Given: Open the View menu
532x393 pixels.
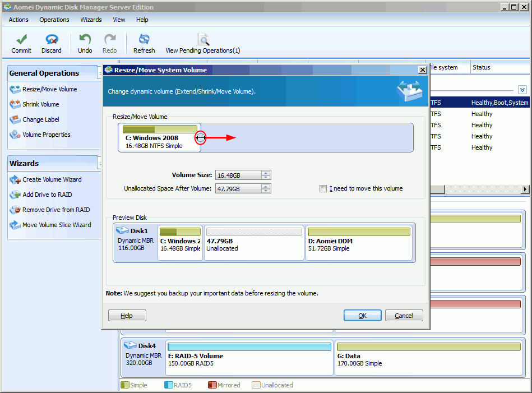Looking at the screenshot, I should (119, 20).
